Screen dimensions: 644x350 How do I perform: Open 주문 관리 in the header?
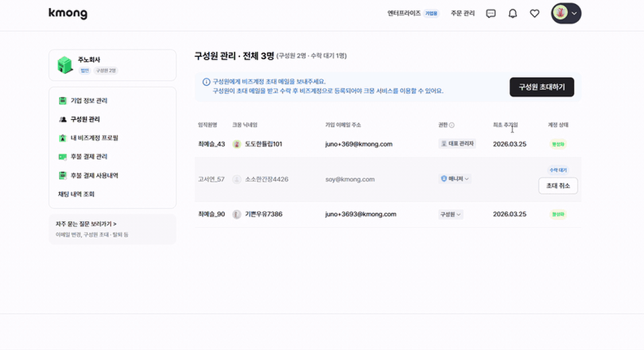coord(462,13)
